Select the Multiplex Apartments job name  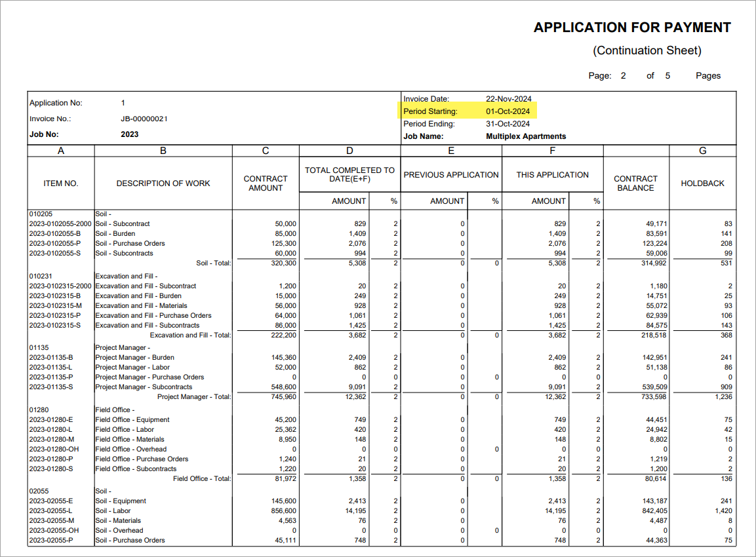point(526,136)
